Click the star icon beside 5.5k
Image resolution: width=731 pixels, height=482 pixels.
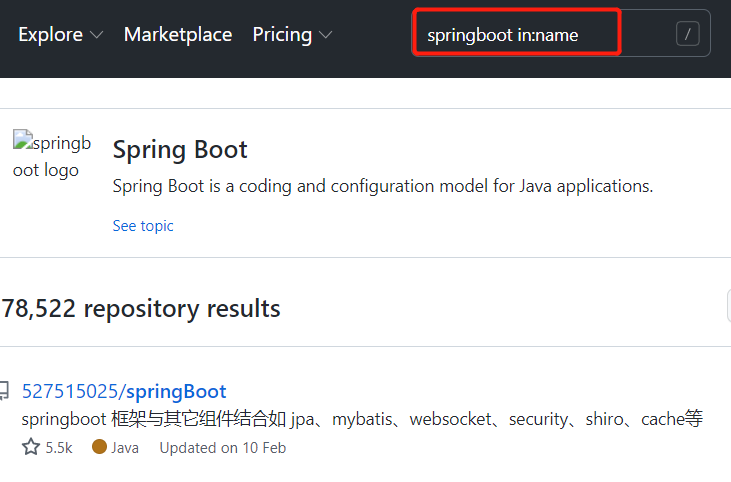tap(31, 447)
